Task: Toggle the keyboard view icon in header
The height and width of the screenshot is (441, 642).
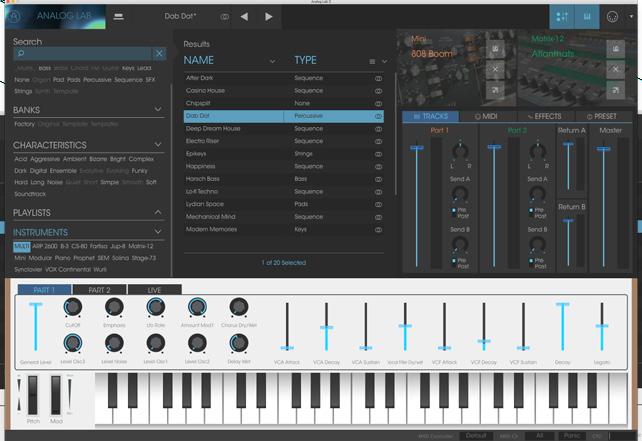Action: pos(587,17)
